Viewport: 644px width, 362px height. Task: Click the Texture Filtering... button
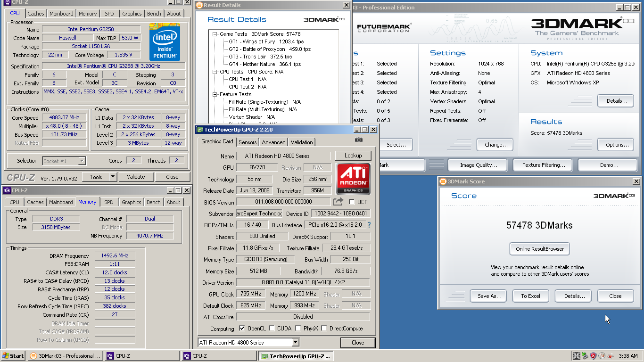coord(544,165)
